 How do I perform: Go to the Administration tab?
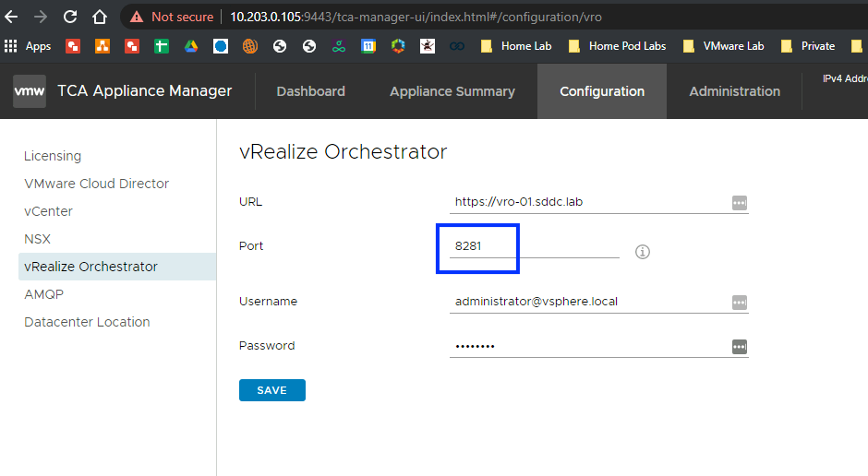pyautogui.click(x=734, y=91)
